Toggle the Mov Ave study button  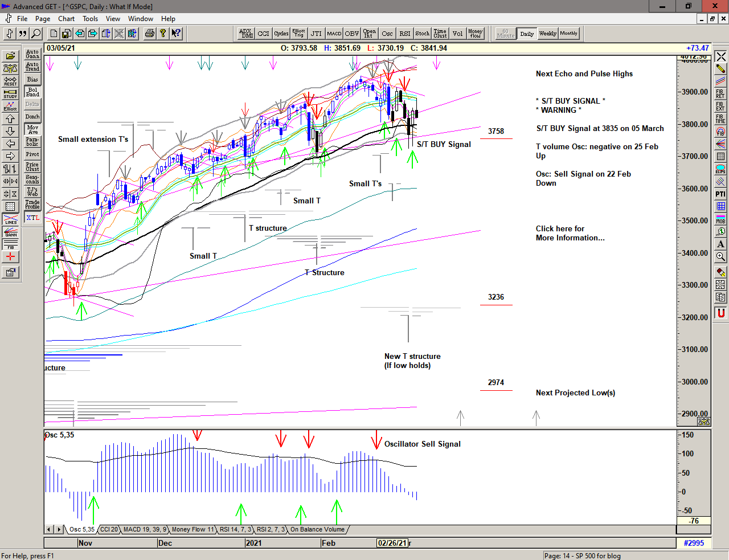pos(32,129)
